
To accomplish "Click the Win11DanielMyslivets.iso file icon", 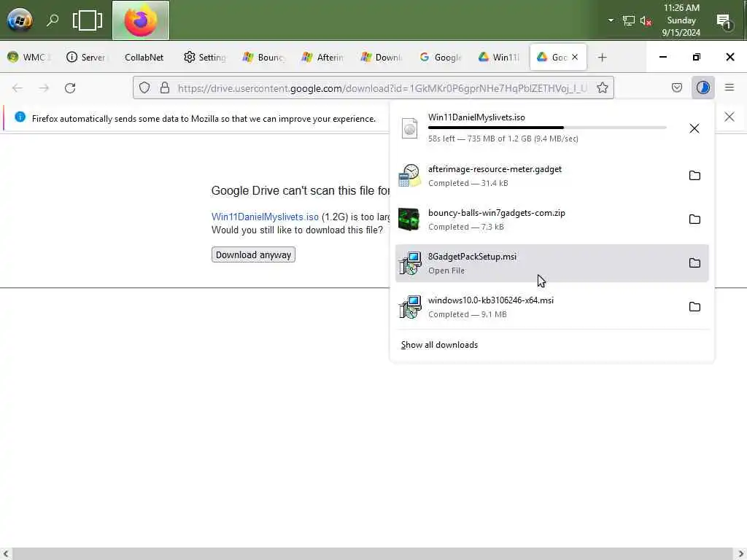I will coord(410,128).
